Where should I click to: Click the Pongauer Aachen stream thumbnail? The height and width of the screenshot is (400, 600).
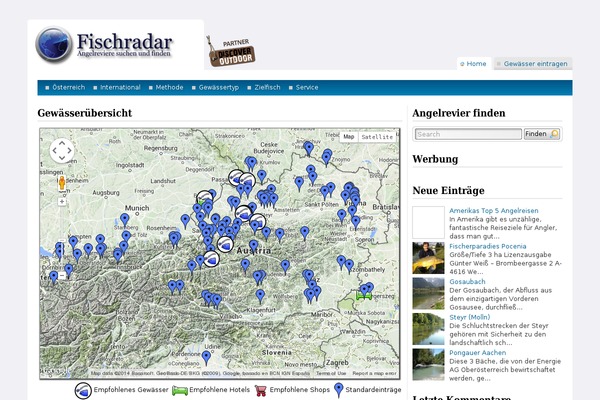point(428,364)
